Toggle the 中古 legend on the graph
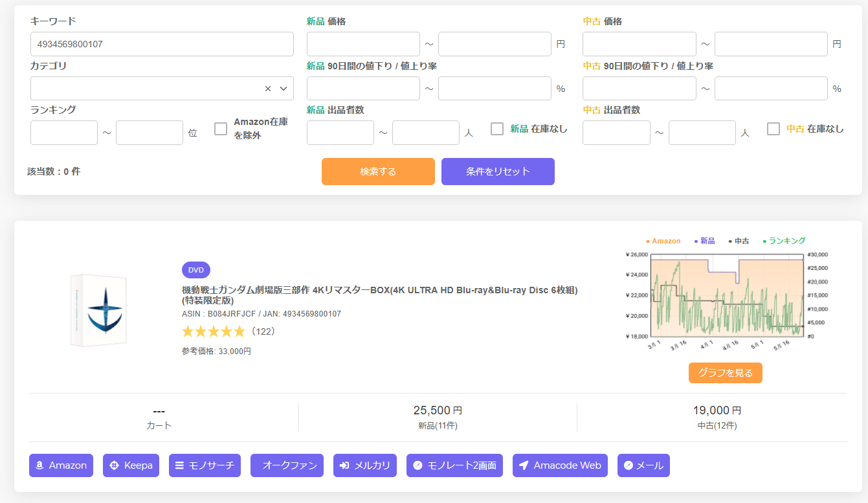The height and width of the screenshot is (503, 868). click(x=739, y=241)
